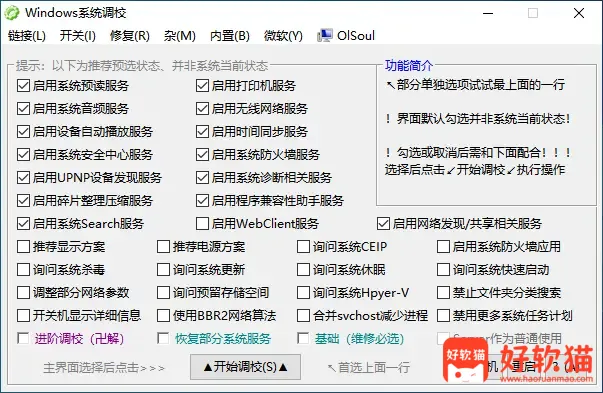Check 询问系统快速启动
This screenshot has width=603, height=393.
coord(443,270)
